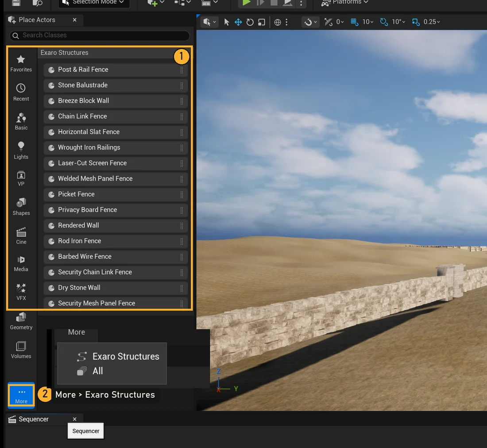
Task: Open the Platforms dropdown
Action: click(x=345, y=2)
